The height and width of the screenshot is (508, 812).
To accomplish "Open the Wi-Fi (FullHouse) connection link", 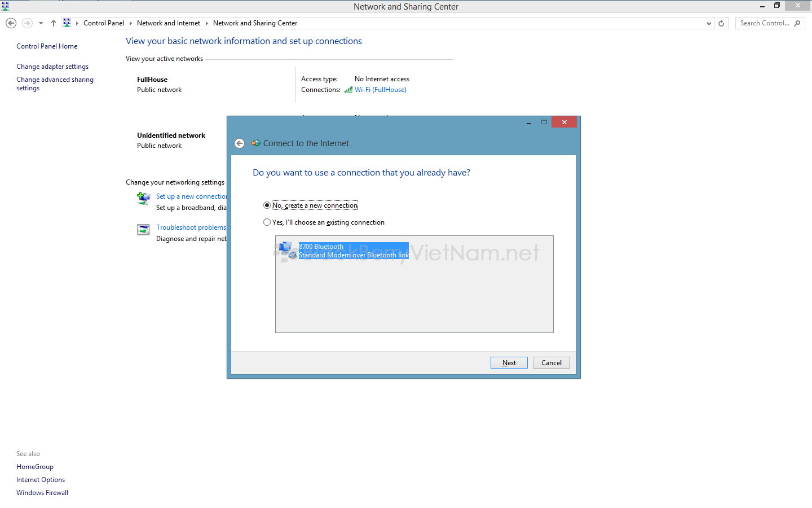I will [x=380, y=90].
